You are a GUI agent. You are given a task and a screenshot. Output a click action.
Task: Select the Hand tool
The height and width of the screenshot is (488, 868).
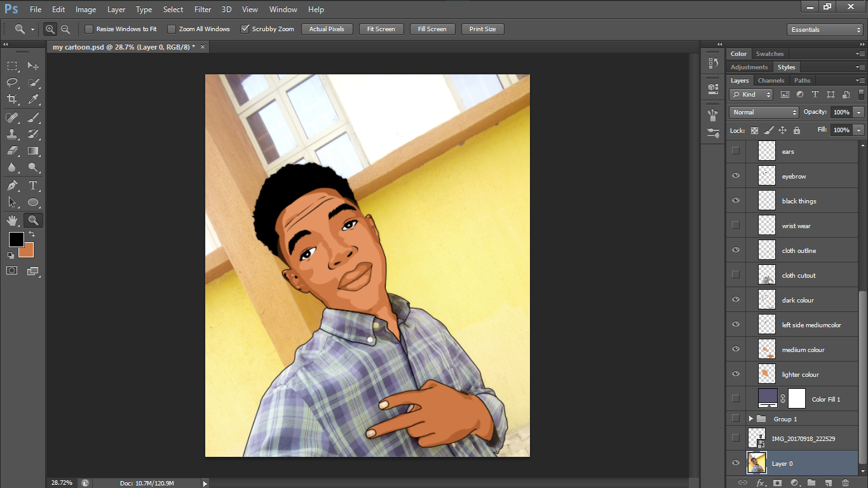coord(12,220)
